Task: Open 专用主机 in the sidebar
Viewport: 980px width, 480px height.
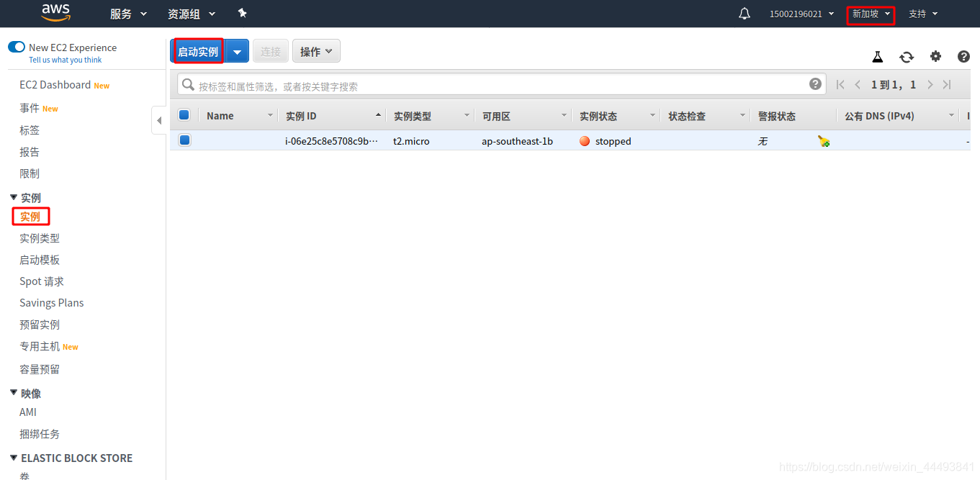Action: tap(40, 346)
